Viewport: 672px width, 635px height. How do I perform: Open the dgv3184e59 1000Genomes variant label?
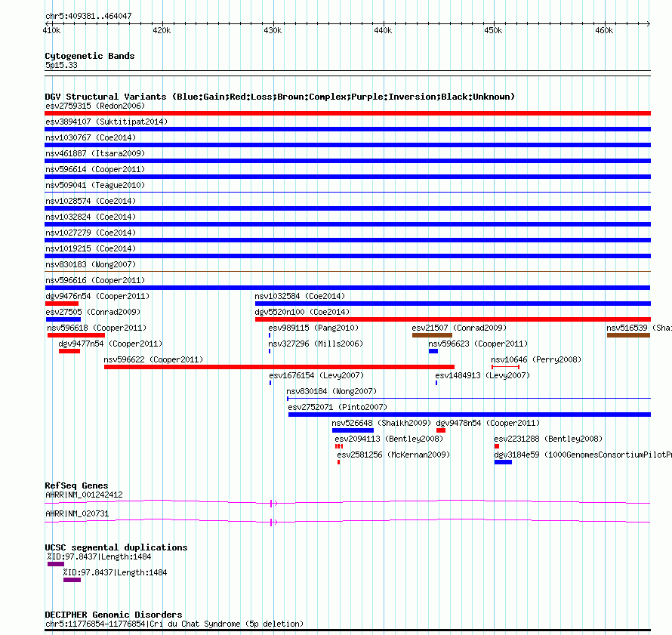tap(583, 455)
